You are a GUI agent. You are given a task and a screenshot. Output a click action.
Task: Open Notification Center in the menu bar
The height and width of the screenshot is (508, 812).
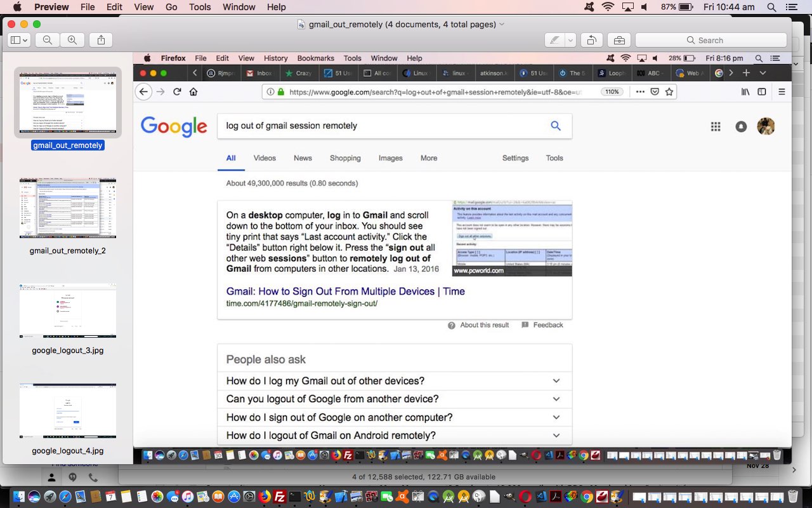point(791,7)
